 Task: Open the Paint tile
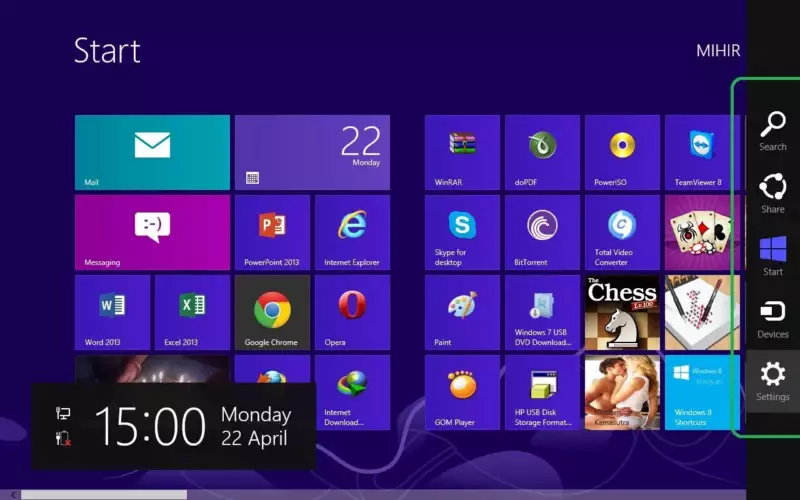point(462,312)
